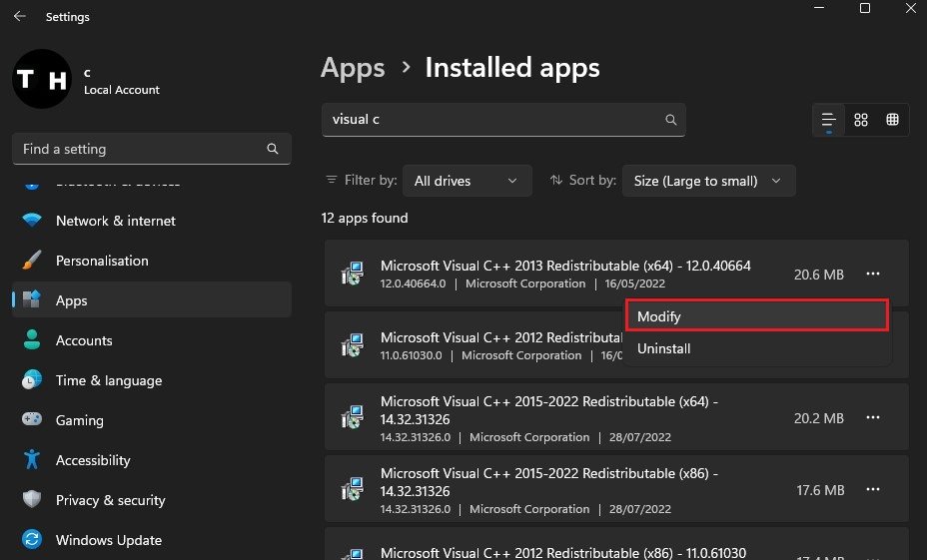Screen dimensions: 927x560
Task: Open more options for Visual C++ 2013 x64
Action: (873, 274)
